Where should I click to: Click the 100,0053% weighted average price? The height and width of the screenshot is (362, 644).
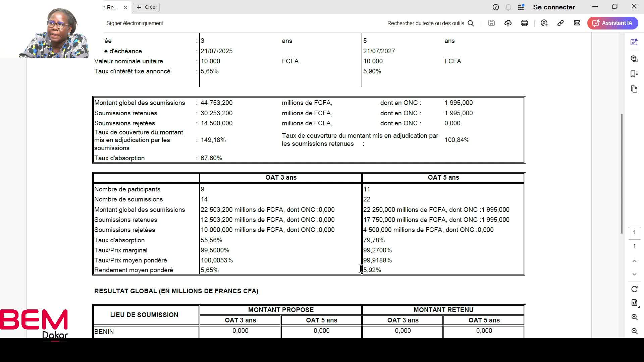click(217, 260)
